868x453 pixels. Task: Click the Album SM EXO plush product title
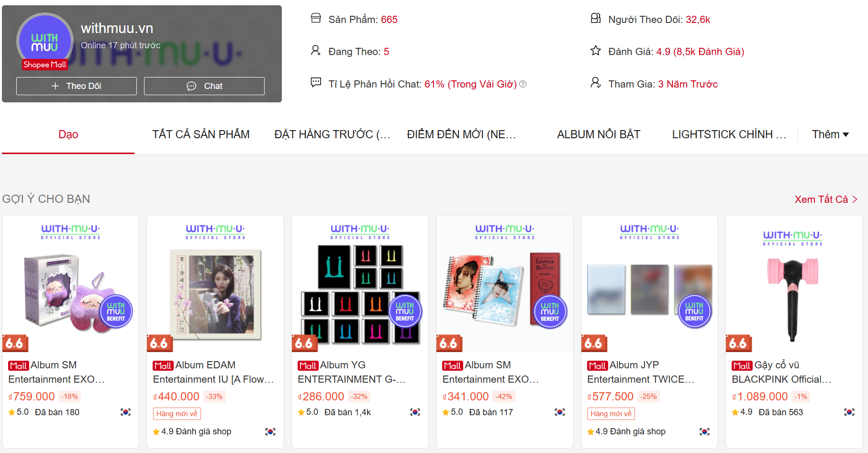click(56, 372)
